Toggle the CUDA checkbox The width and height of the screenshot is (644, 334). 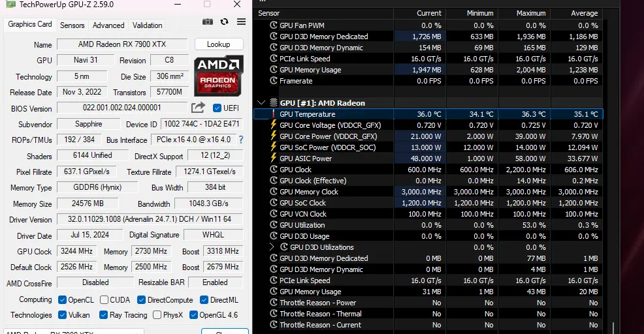pyautogui.click(x=105, y=300)
